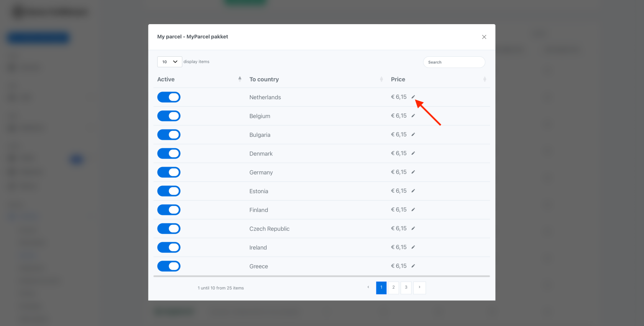Go to page 2
Image resolution: width=644 pixels, height=326 pixels.
pos(393,288)
